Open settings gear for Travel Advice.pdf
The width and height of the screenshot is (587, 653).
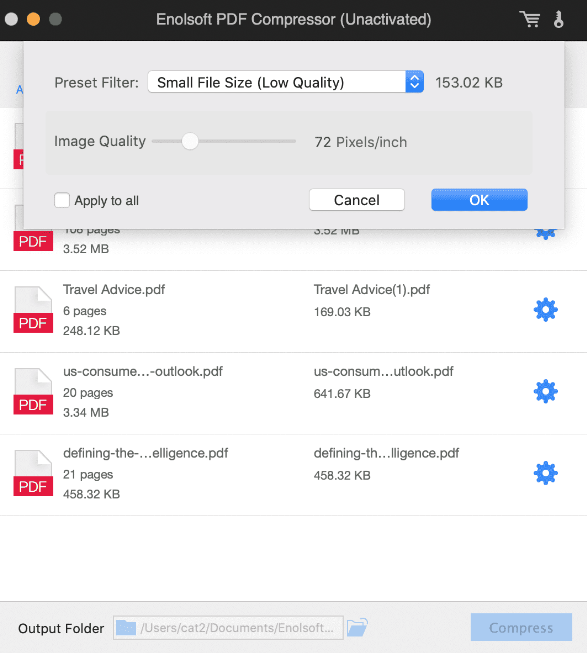[545, 309]
